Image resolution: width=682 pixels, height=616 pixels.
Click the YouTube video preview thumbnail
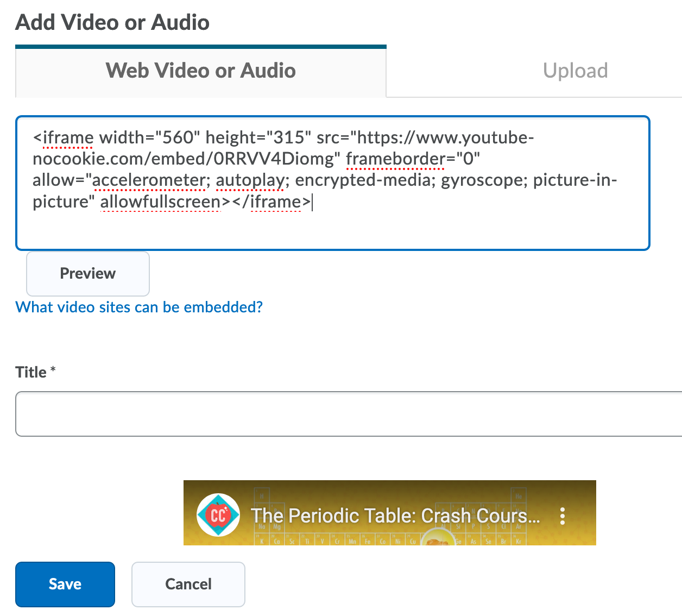[x=389, y=513]
